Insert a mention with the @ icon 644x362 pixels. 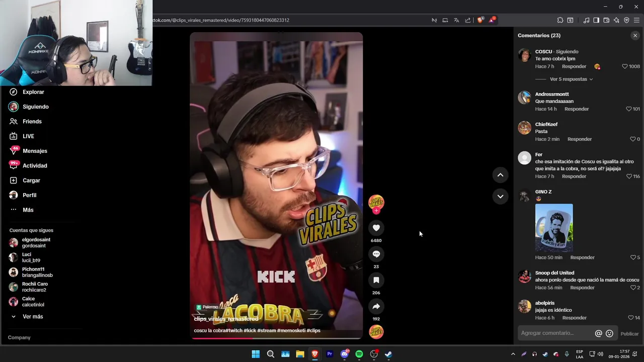click(x=598, y=333)
